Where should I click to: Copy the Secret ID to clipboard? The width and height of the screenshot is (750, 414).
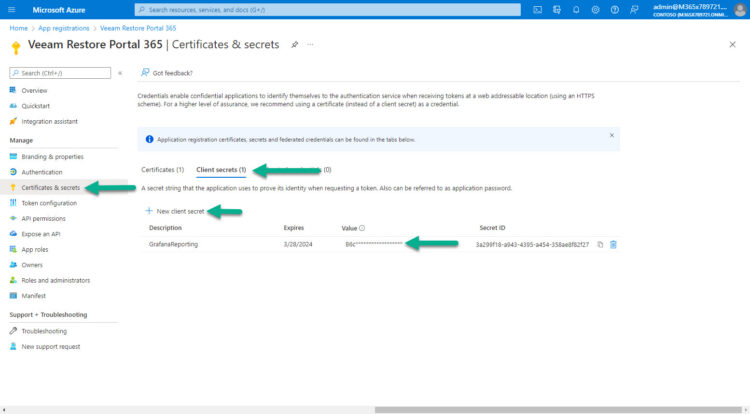click(x=600, y=245)
